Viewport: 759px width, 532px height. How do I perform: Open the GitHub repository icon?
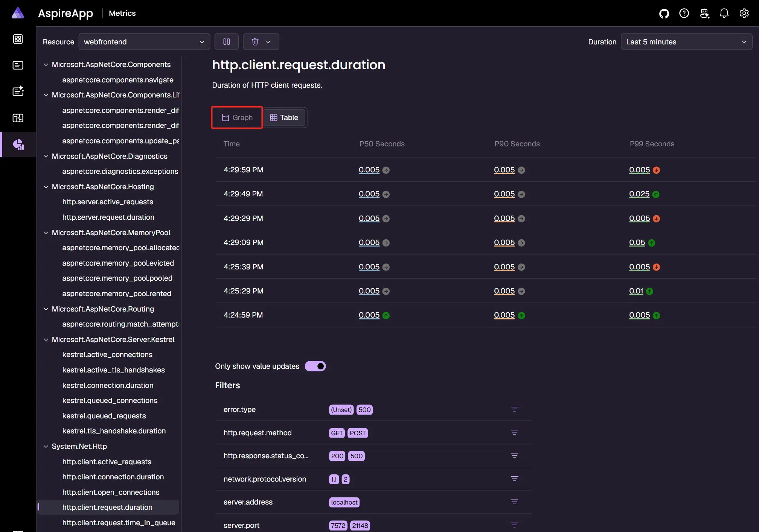click(x=664, y=14)
